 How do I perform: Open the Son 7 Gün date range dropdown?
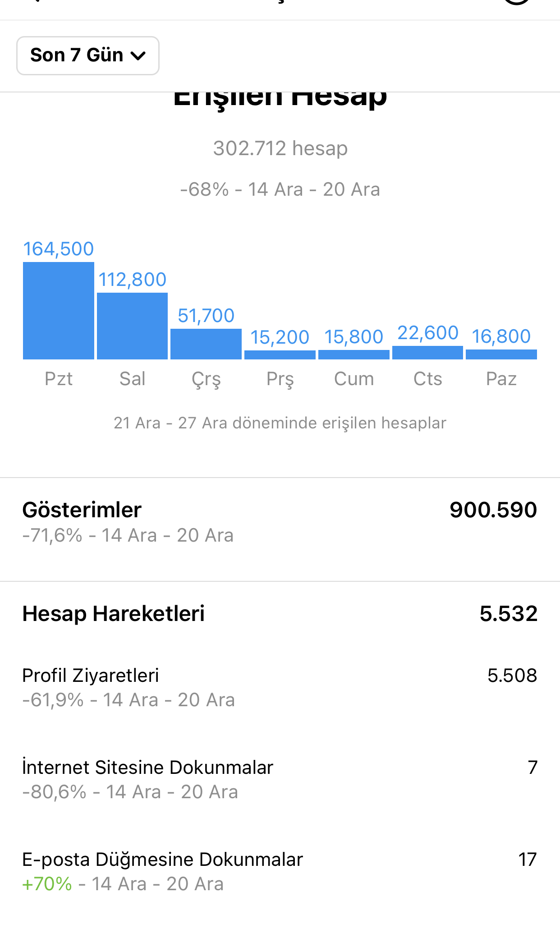88,55
